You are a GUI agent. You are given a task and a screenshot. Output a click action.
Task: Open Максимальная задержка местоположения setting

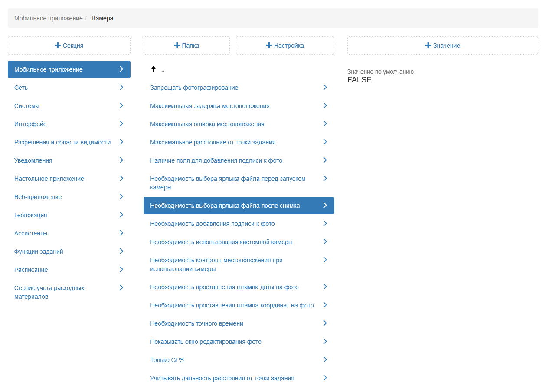pyautogui.click(x=210, y=106)
